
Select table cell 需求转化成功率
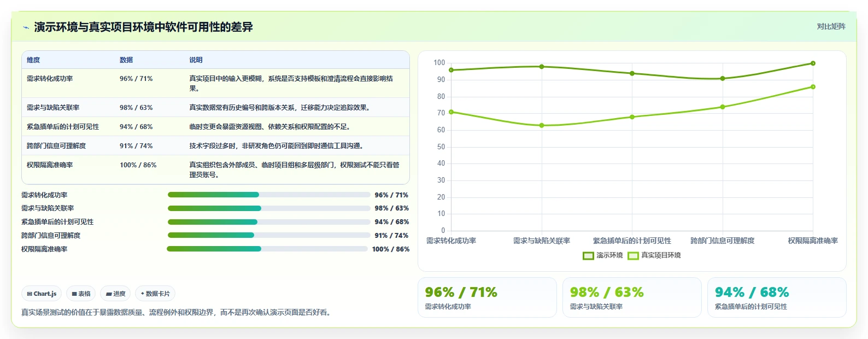coord(50,79)
